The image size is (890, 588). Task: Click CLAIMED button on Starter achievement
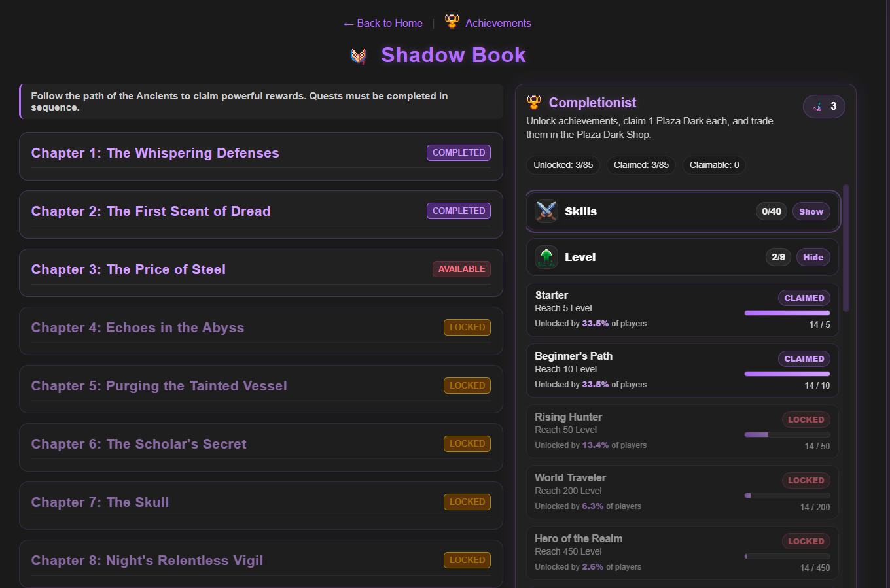click(804, 298)
